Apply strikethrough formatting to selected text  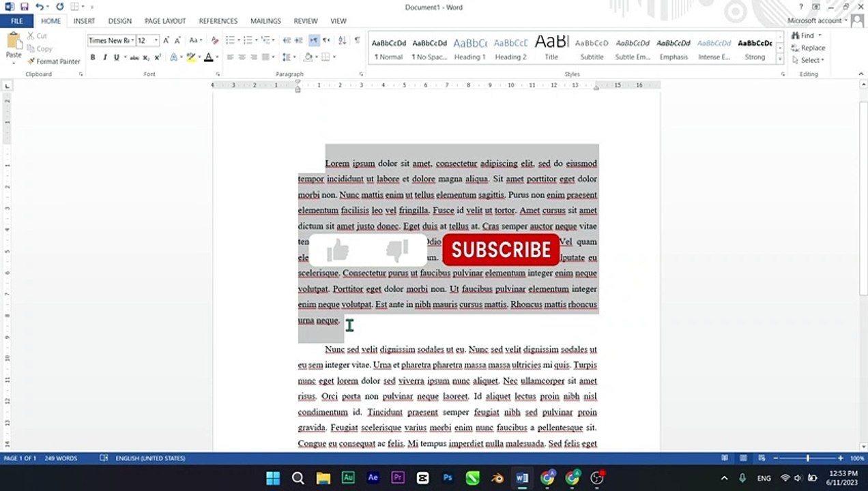click(x=134, y=57)
